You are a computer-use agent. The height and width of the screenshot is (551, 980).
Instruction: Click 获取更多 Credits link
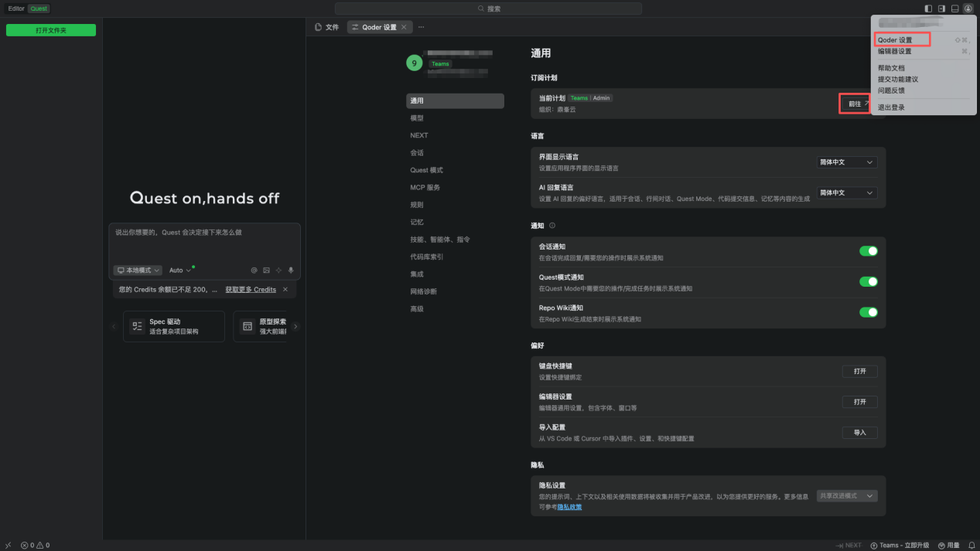[251, 290]
